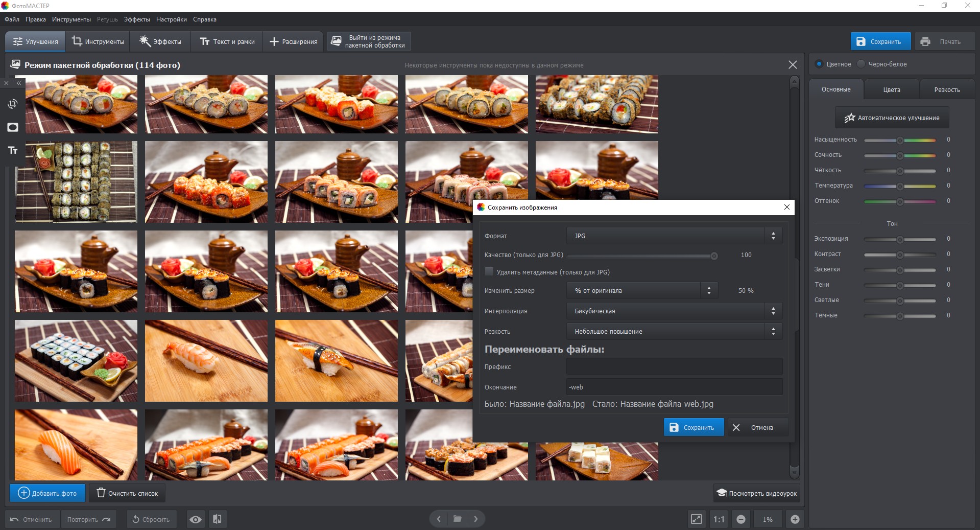Click the fit-to-screen icon near zoom controls
The height and width of the screenshot is (530, 980).
(x=696, y=519)
